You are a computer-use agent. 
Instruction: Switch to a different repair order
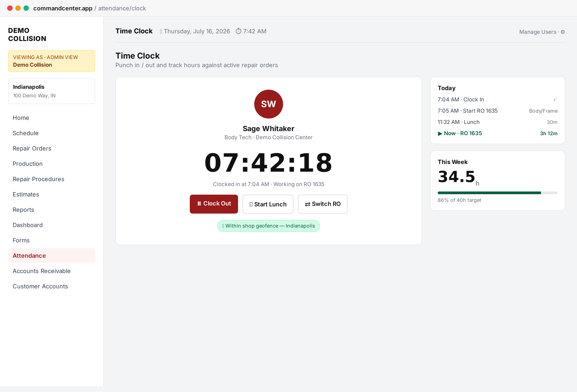pos(323,204)
